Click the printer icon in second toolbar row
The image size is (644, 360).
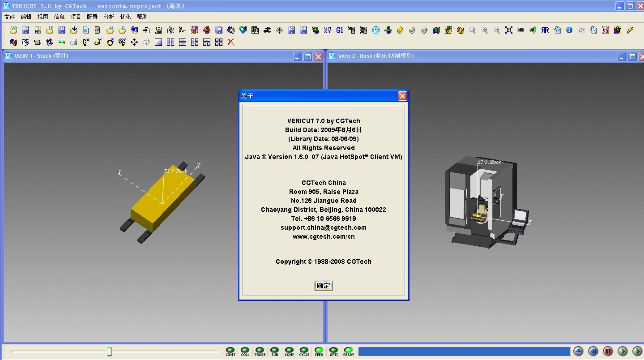point(73,42)
